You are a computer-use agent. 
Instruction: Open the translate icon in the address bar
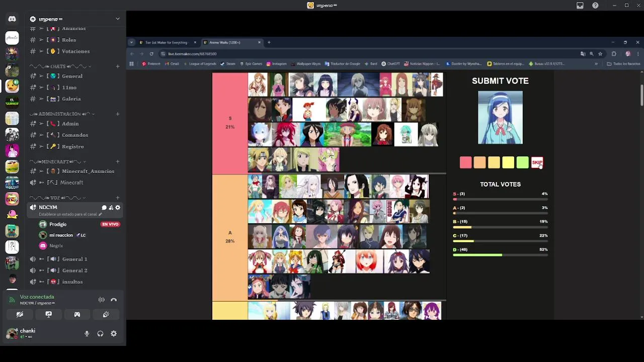(x=583, y=54)
